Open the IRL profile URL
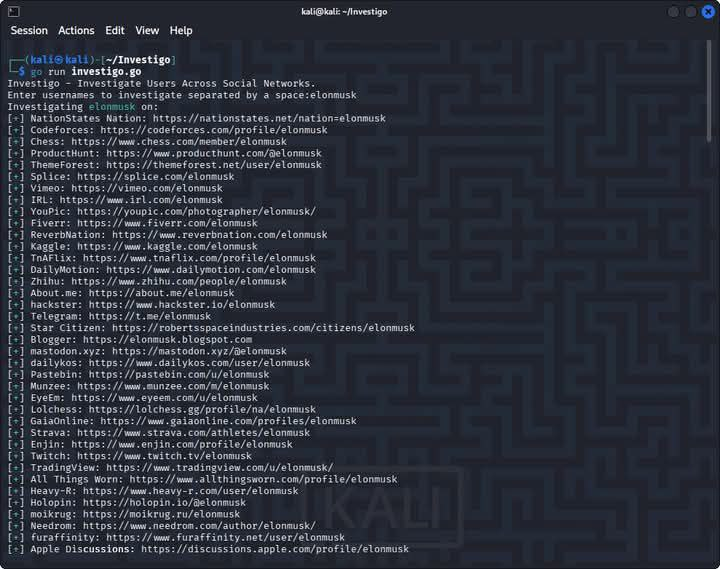The height and width of the screenshot is (569, 720). 141,200
